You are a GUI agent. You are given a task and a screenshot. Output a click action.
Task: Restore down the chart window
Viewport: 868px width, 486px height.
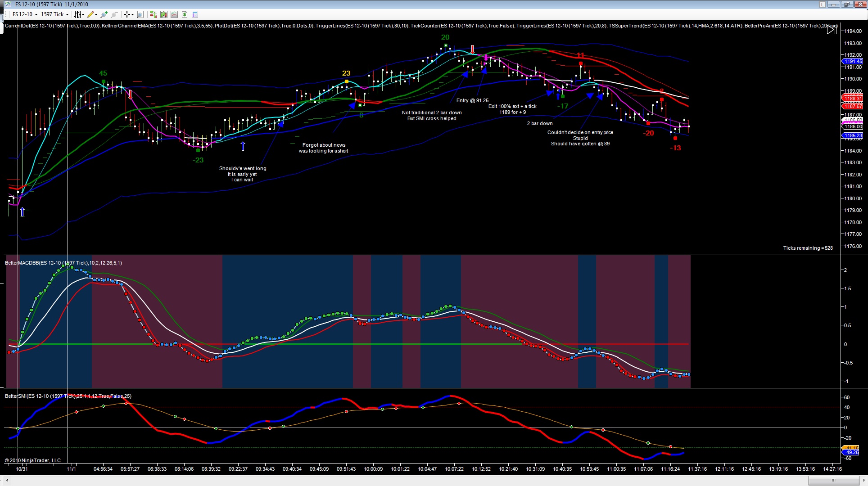pyautogui.click(x=846, y=4)
